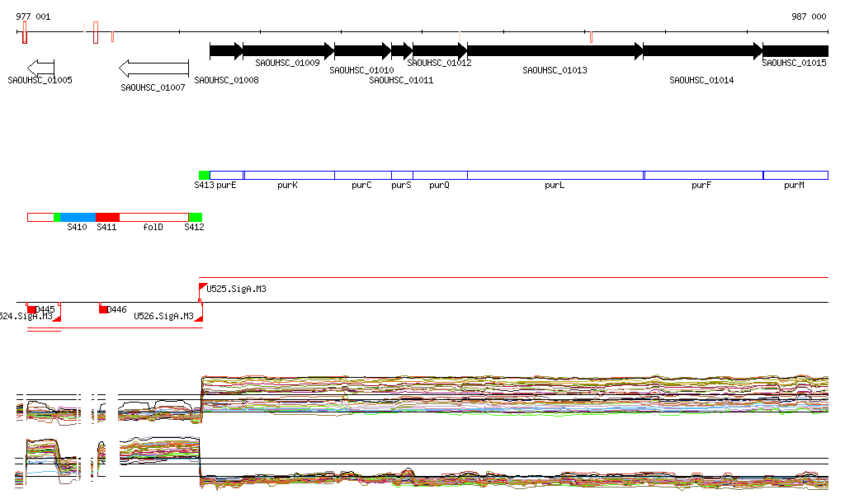
Task: Select the SAOUHSC_01010 black gene arrow
Action: click(362, 50)
